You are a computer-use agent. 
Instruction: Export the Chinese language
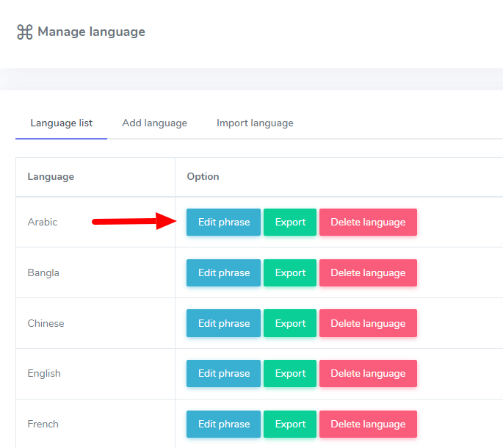coord(290,323)
